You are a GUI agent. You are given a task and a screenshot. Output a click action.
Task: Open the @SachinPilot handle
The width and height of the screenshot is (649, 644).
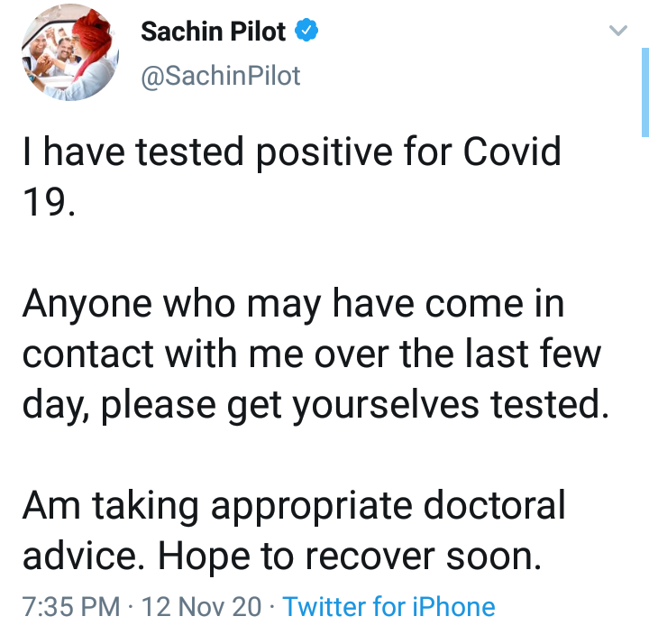[x=221, y=76]
